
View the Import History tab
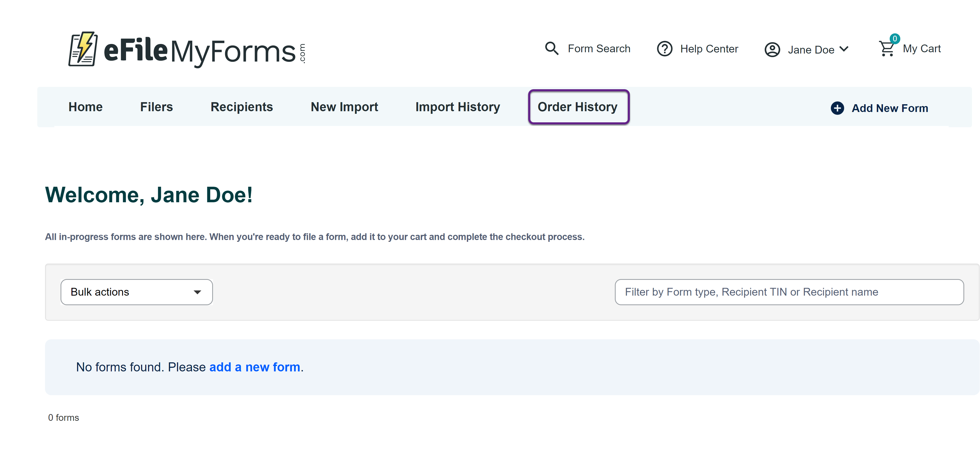[457, 107]
